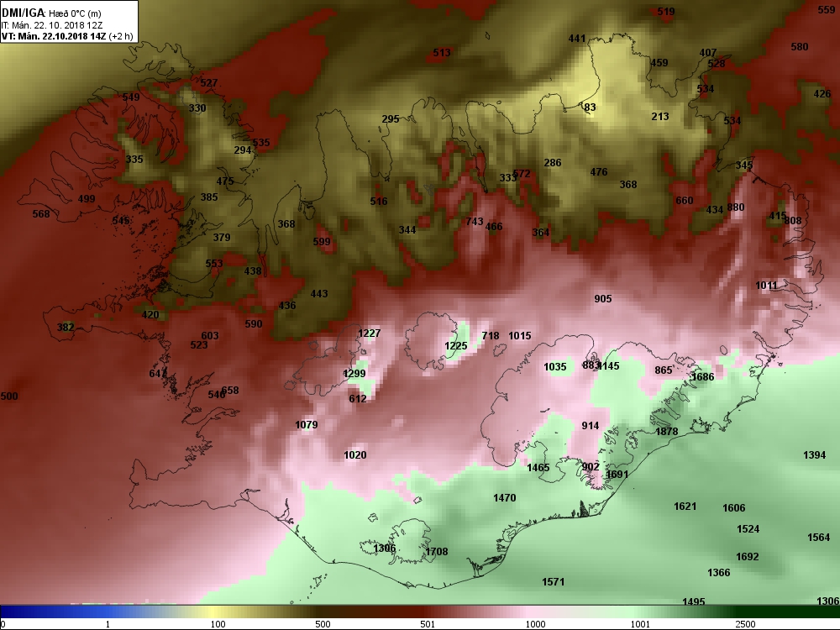The height and width of the screenshot is (630, 840).
Task: Click the map value '519'
Action: 666,11
